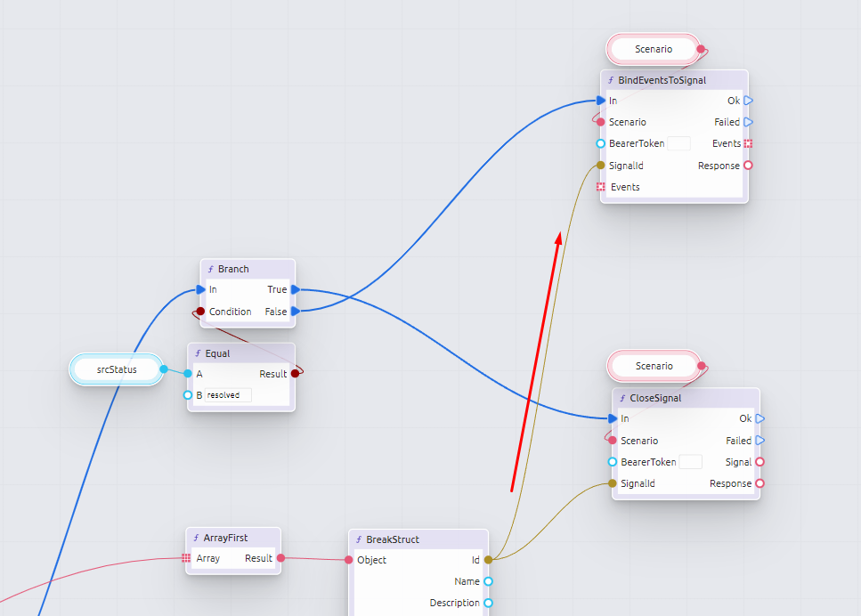Image resolution: width=861 pixels, height=616 pixels.
Task: Click the BindEventsToSignal Failed output pin
Action: click(748, 122)
